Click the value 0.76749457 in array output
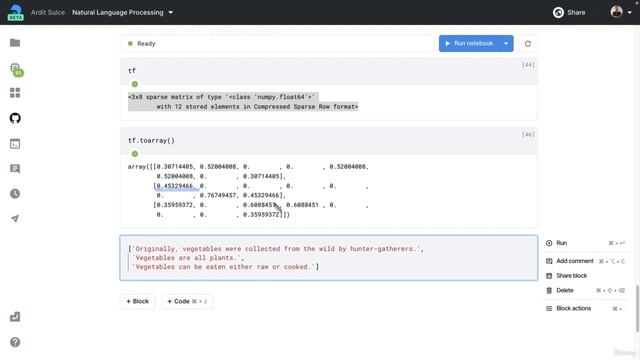 [218, 196]
